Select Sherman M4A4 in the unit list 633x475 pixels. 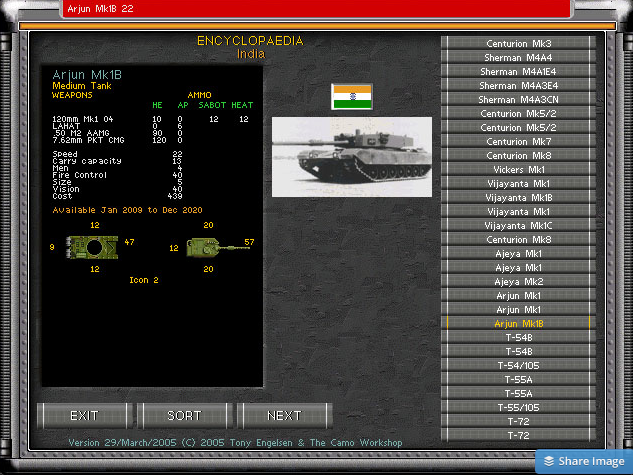[518, 58]
